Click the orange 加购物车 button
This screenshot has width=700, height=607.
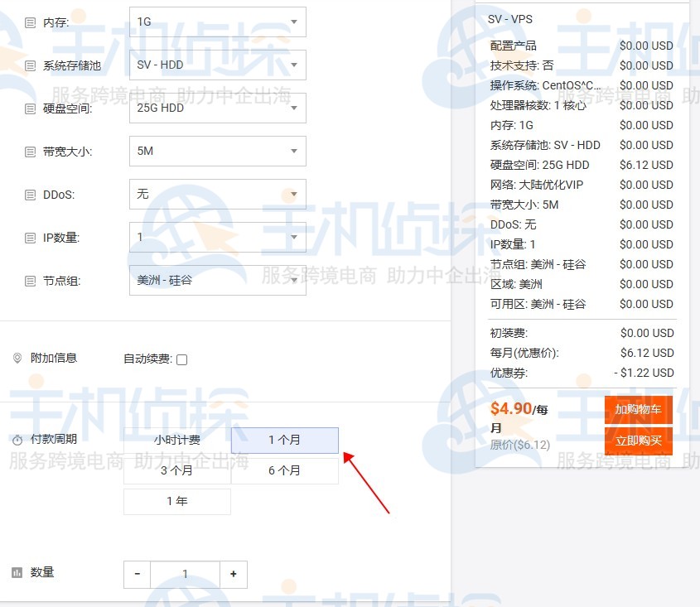(x=639, y=409)
